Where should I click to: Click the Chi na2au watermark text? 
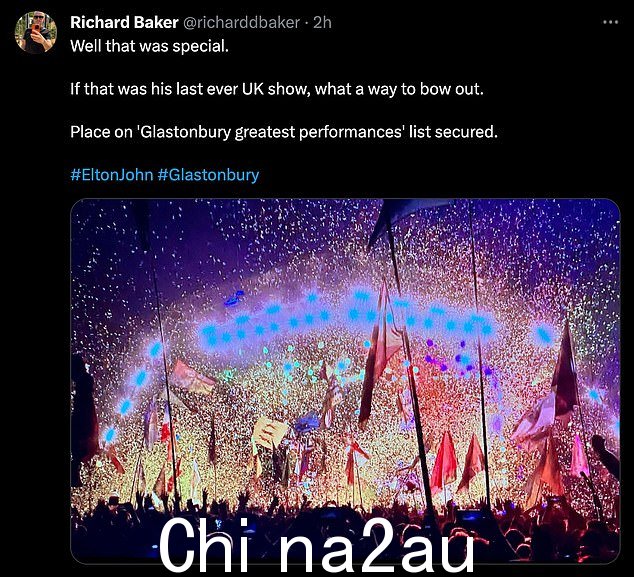click(317, 545)
